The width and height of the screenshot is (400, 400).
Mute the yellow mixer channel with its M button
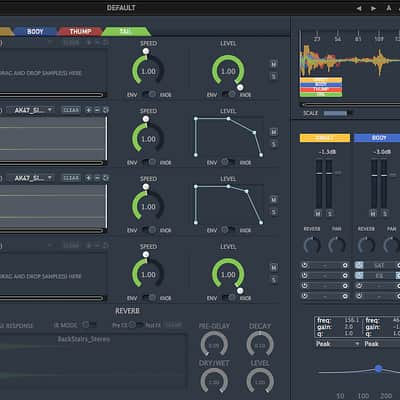point(318,213)
